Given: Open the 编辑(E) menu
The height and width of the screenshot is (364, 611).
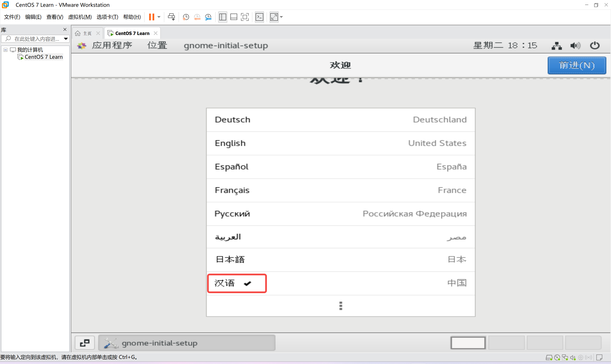Looking at the screenshot, I should click(x=33, y=17).
